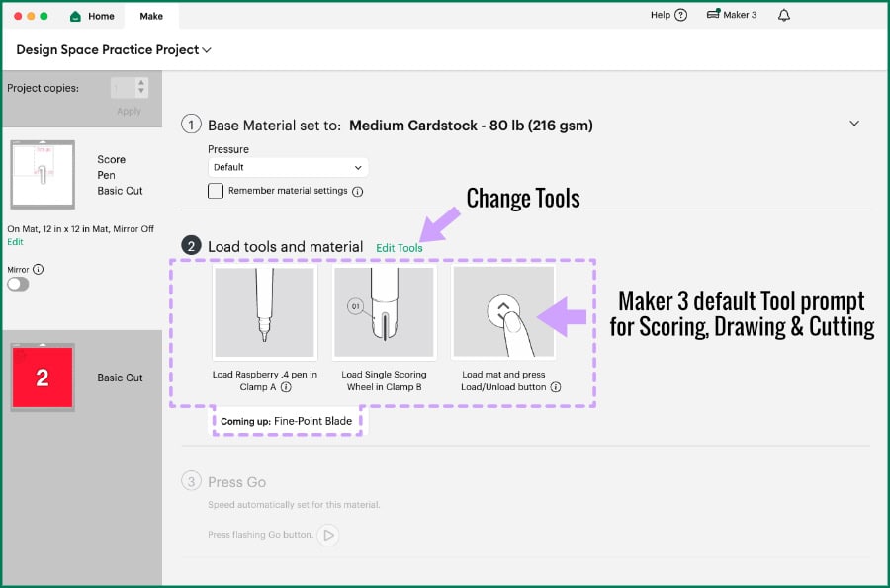Click the Home house icon

pyautogui.click(x=75, y=16)
